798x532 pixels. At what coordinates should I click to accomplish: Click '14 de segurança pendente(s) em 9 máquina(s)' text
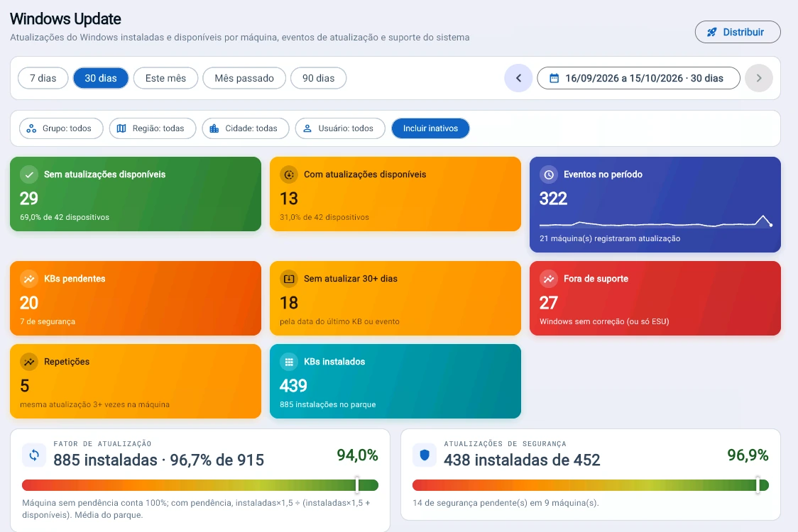coord(505,503)
